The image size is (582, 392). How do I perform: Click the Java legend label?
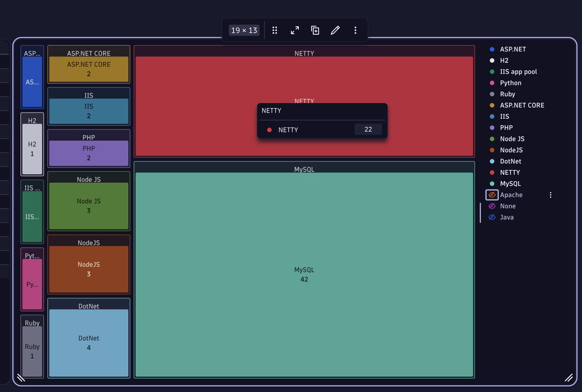[x=507, y=217]
